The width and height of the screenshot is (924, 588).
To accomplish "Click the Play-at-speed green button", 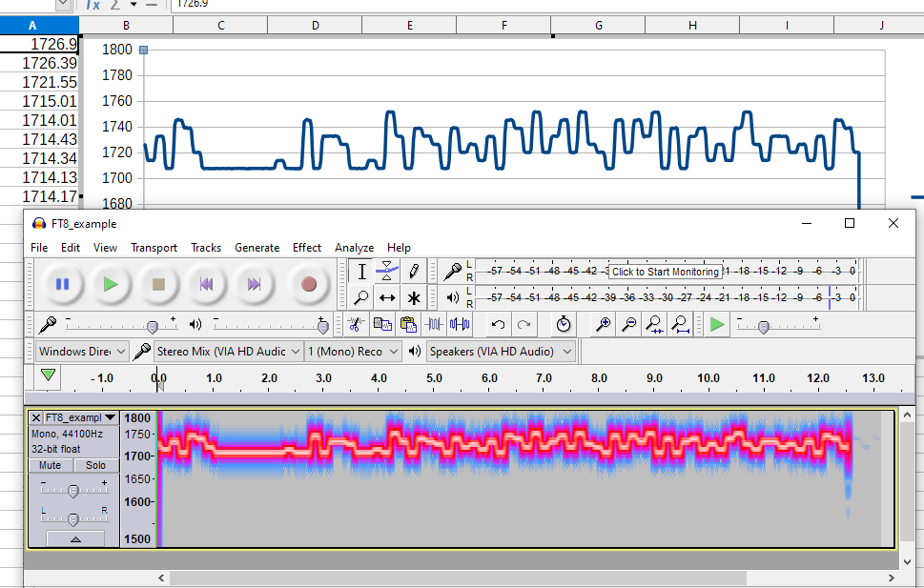I will tap(716, 324).
